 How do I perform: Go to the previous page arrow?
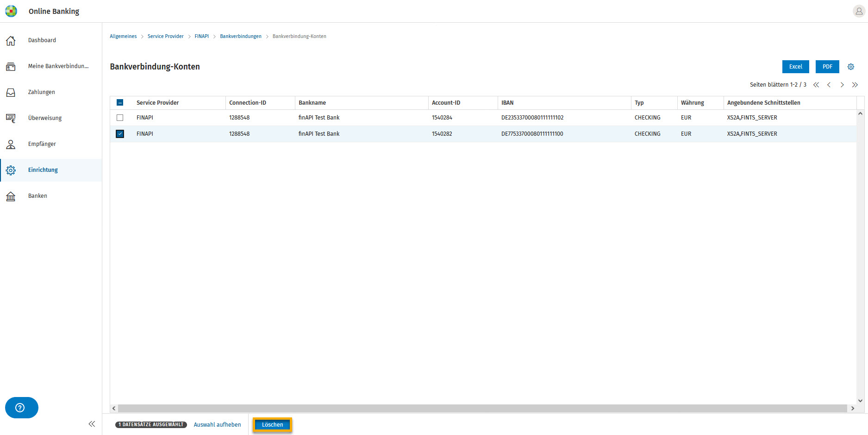(829, 85)
